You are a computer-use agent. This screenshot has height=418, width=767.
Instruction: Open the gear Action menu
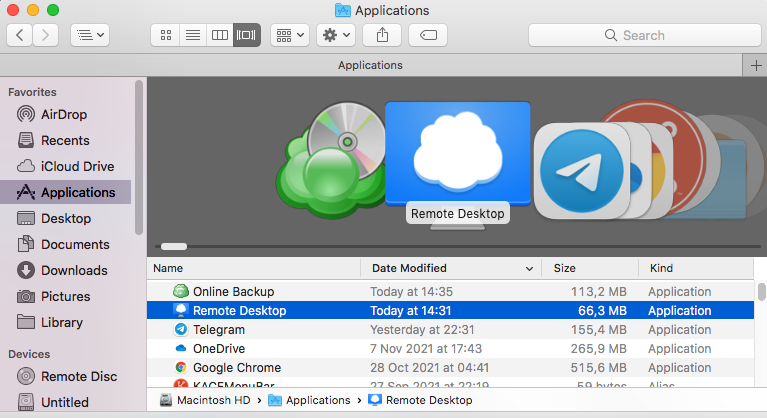pyautogui.click(x=336, y=35)
